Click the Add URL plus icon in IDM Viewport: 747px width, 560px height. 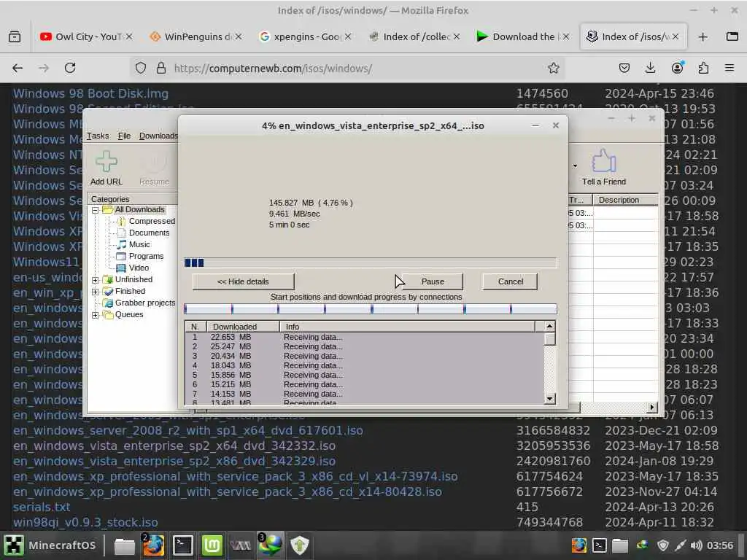107,161
